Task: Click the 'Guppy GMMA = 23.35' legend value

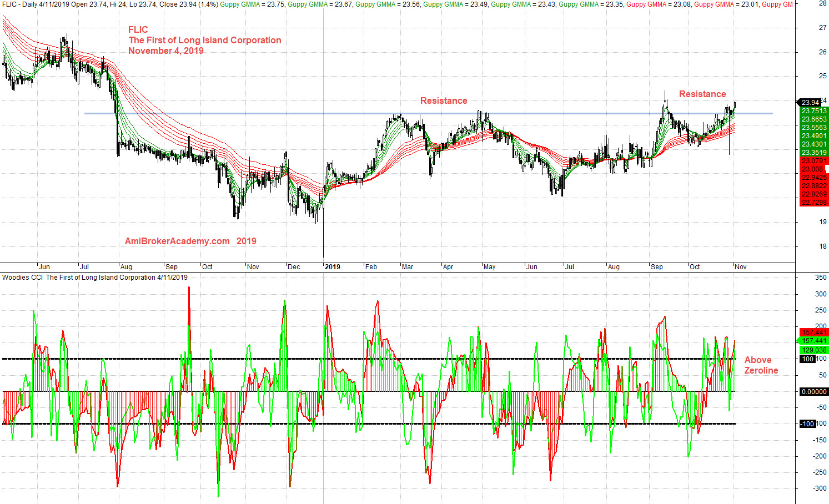Action: pyautogui.click(x=592, y=4)
